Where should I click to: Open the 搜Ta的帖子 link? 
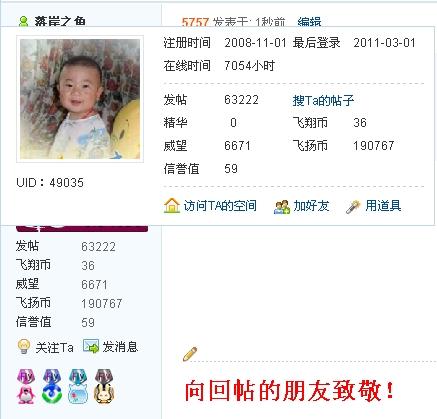[323, 100]
